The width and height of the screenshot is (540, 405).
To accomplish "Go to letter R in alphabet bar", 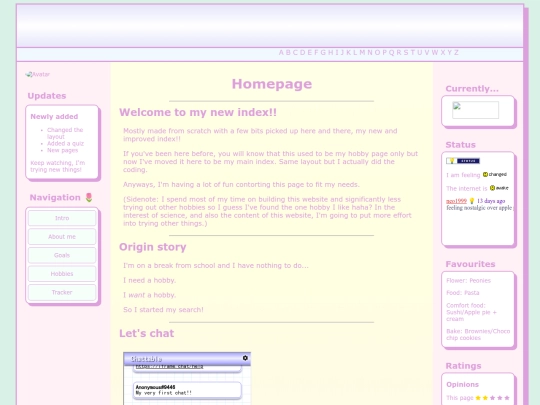I will click(399, 52).
